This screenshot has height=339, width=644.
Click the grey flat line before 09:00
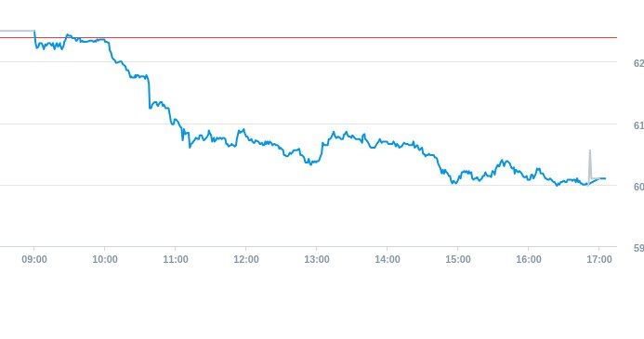pos(18,31)
